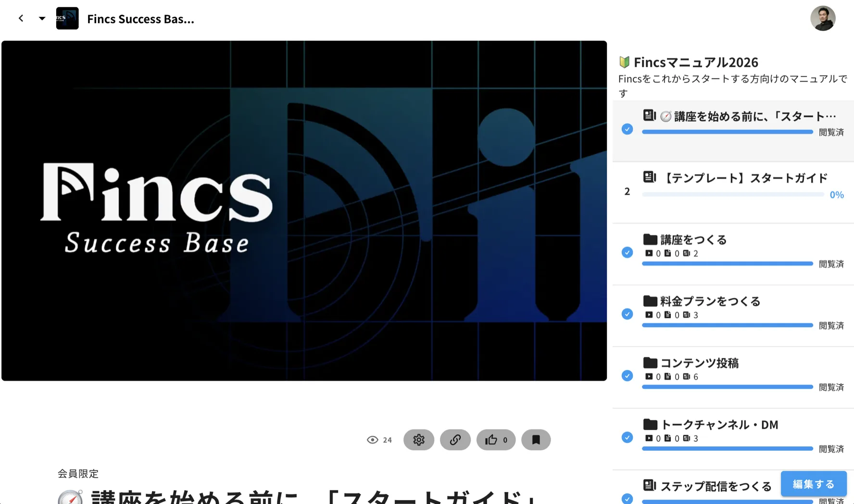
Task: Open the dropdown triangle beside the back arrow
Action: 42,18
